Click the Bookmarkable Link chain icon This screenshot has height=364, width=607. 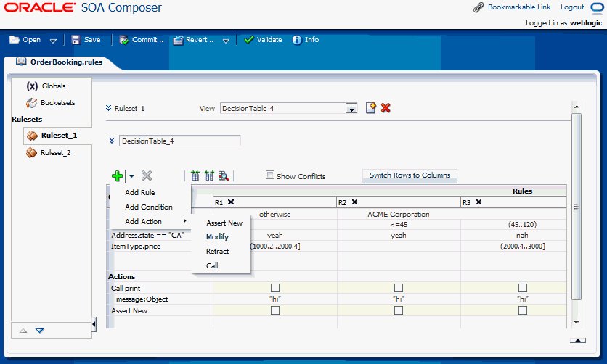click(478, 7)
